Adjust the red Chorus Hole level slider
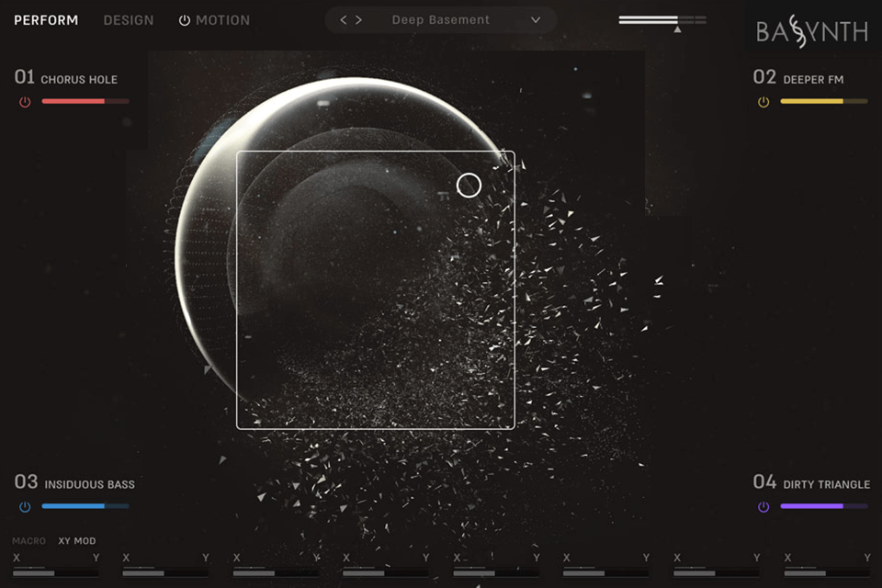 tap(85, 101)
